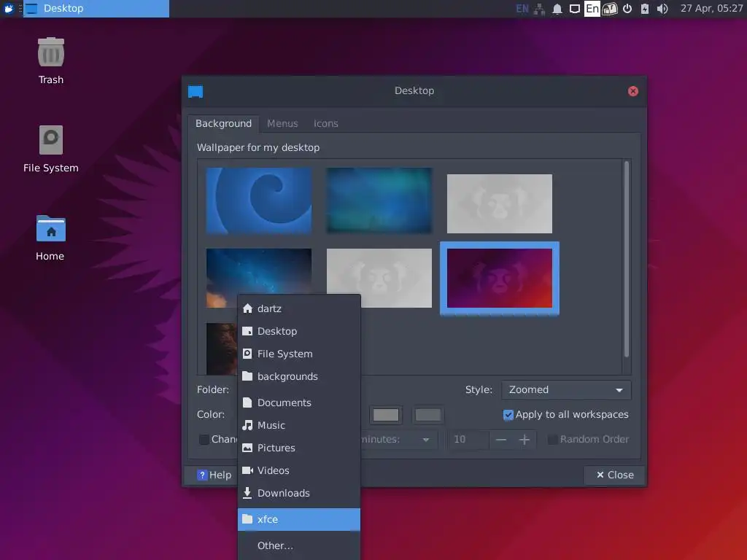This screenshot has width=747, height=560.
Task: Click the panel clock showing 27 Apr
Action: (x=711, y=8)
